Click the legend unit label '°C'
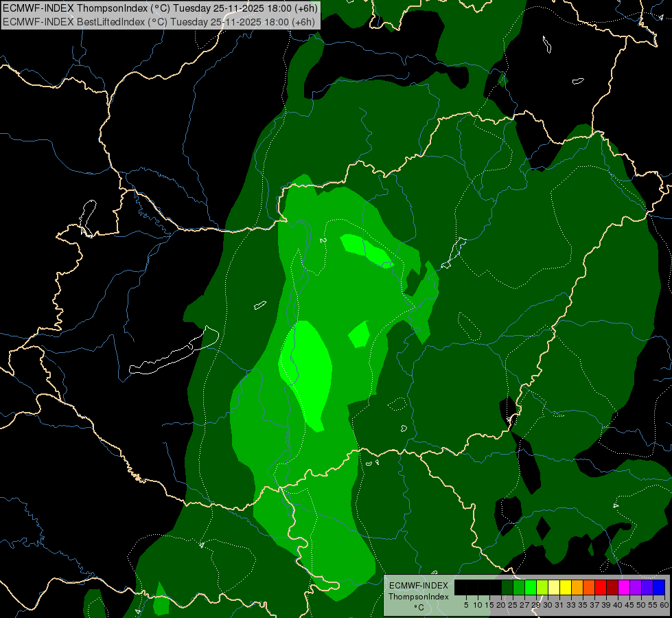This screenshot has width=672, height=618. 419,608
